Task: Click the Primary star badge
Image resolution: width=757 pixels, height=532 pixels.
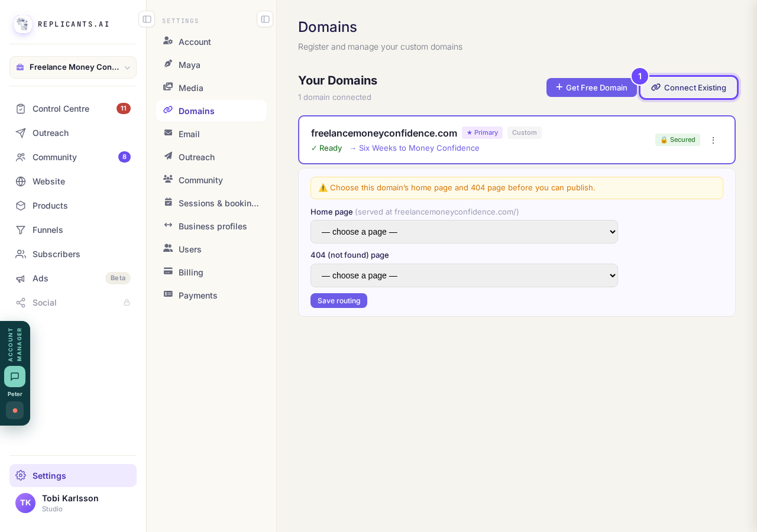Action: (x=482, y=132)
